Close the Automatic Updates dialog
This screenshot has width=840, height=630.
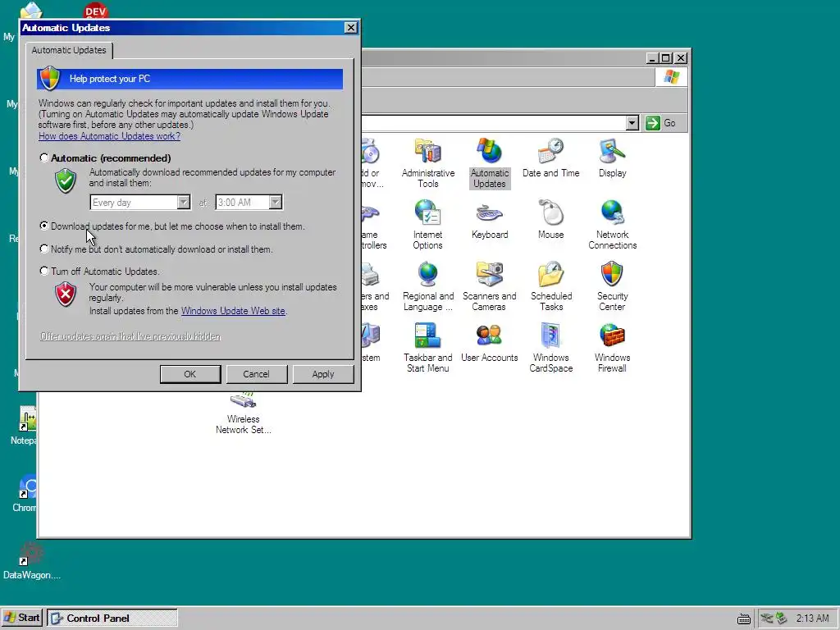pos(350,28)
